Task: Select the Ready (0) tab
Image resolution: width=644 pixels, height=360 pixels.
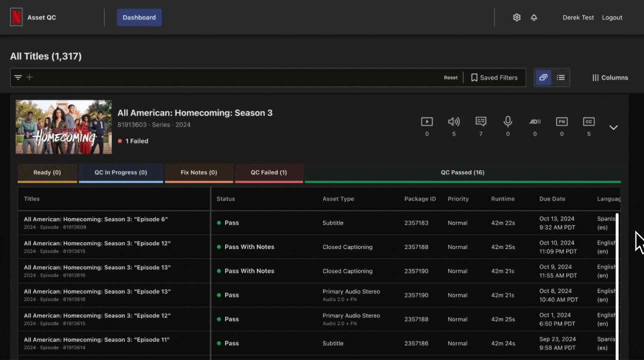Action: pos(47,173)
